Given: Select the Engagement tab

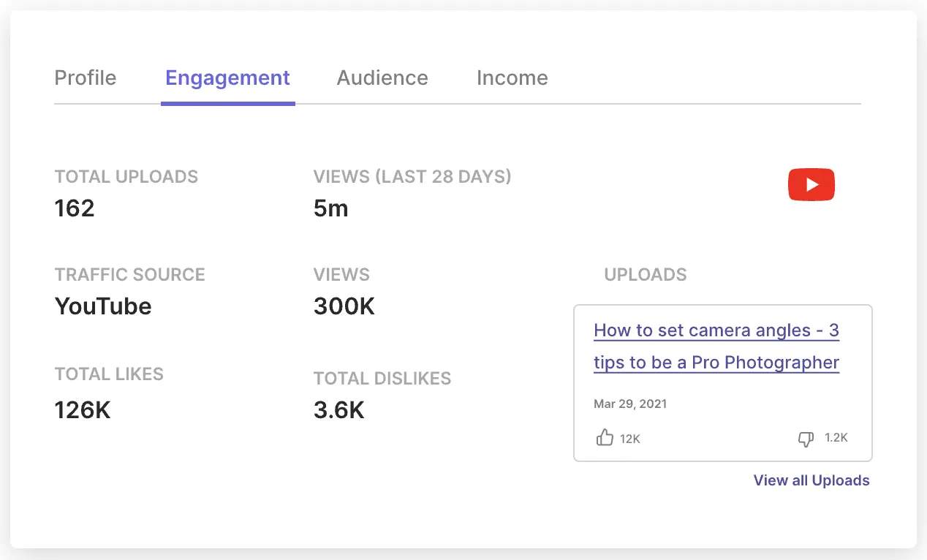Looking at the screenshot, I should [x=228, y=77].
